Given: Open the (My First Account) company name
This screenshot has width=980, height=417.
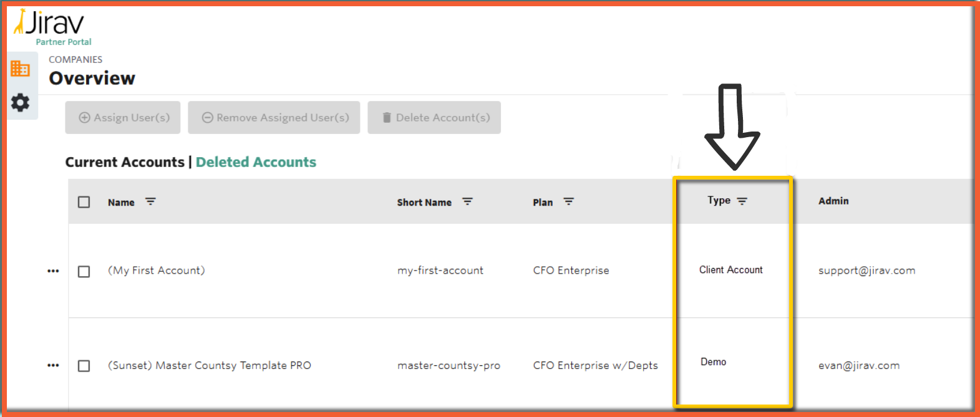Looking at the screenshot, I should pos(156,271).
